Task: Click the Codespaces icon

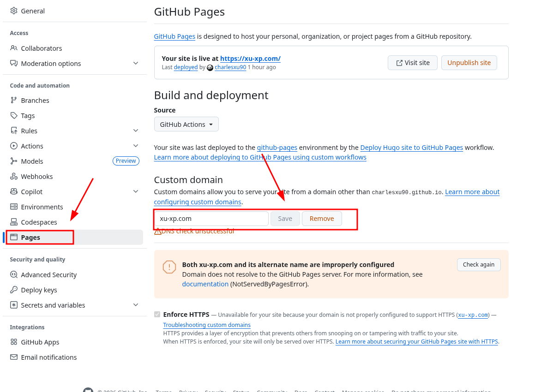Action: pyautogui.click(x=14, y=222)
